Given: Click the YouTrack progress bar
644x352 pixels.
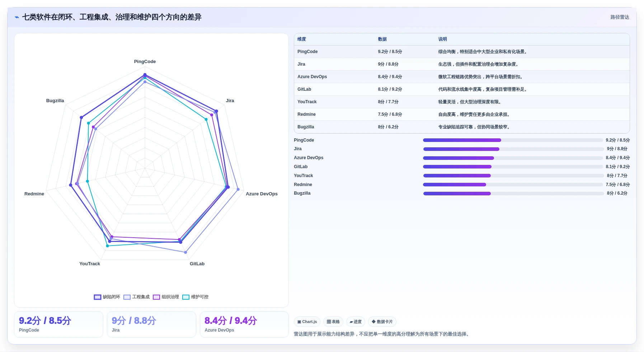Looking at the screenshot, I should 513,176.
